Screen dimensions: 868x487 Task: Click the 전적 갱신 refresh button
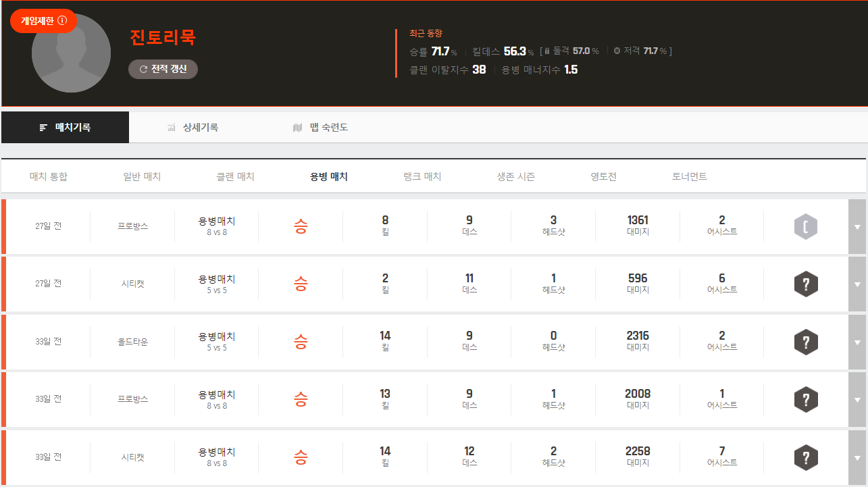point(163,69)
